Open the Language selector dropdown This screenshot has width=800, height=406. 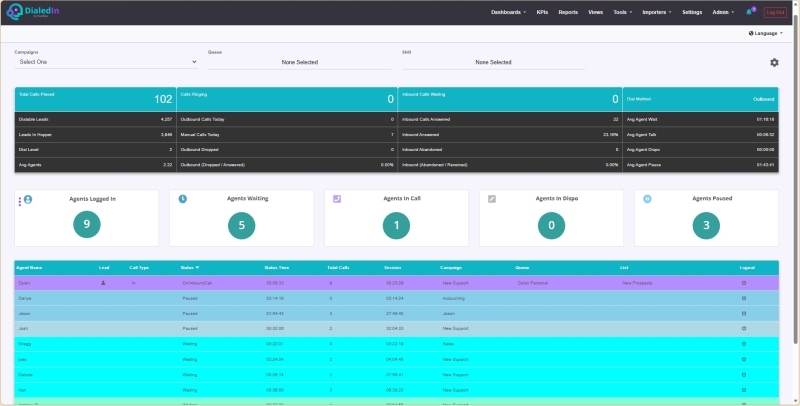765,33
